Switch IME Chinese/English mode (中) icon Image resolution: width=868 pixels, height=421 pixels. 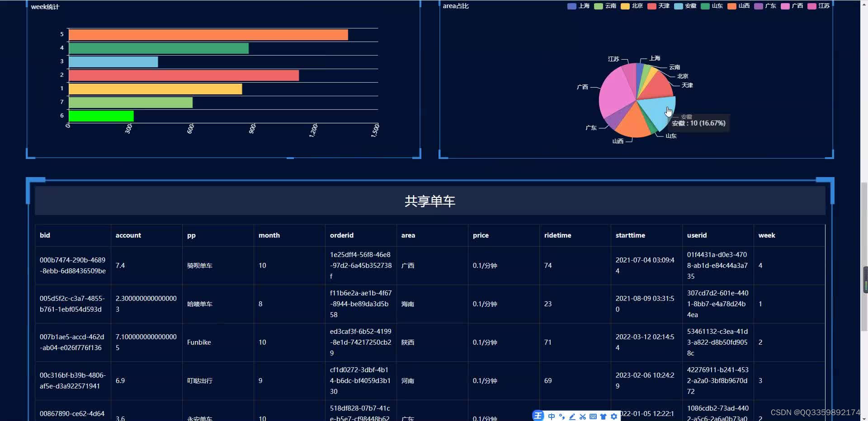(552, 416)
